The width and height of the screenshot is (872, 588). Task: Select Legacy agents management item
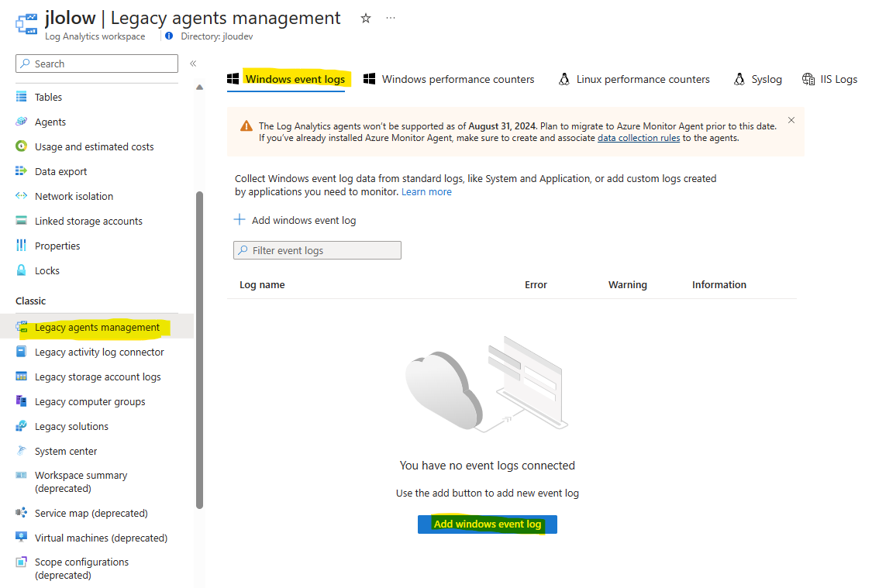tap(97, 328)
